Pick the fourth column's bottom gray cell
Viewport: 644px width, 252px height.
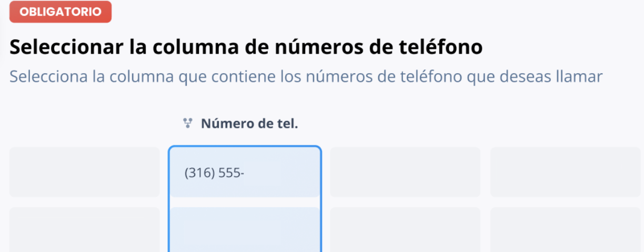coord(566,229)
